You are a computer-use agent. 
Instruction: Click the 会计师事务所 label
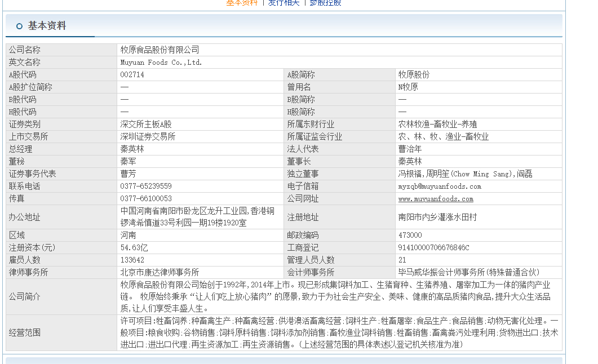(x=311, y=273)
